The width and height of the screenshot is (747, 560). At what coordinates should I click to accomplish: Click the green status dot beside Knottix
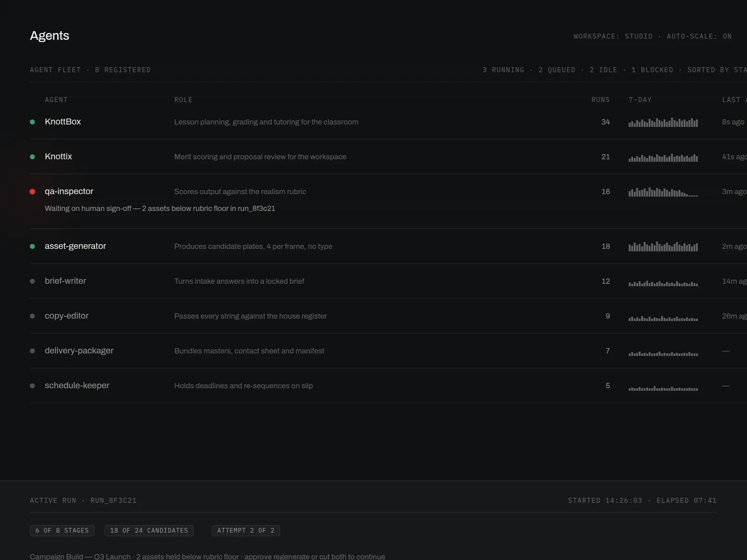(32, 157)
